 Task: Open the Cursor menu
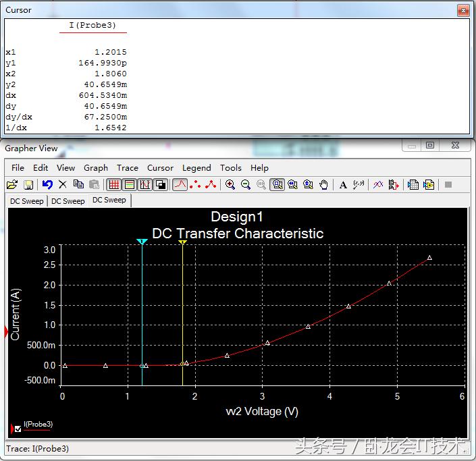160,167
